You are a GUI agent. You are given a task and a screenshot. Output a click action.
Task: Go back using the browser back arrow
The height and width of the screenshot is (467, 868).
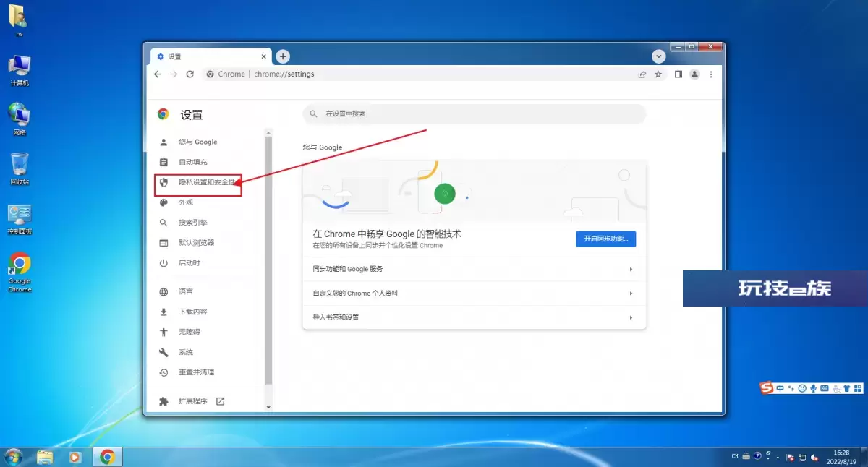tap(158, 74)
